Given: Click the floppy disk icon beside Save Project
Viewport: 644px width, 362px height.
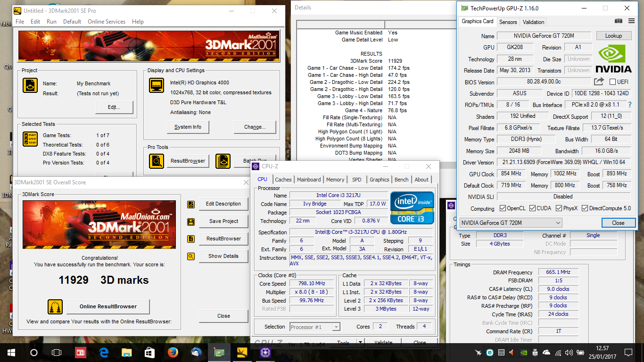Looking at the screenshot, I should [190, 222].
